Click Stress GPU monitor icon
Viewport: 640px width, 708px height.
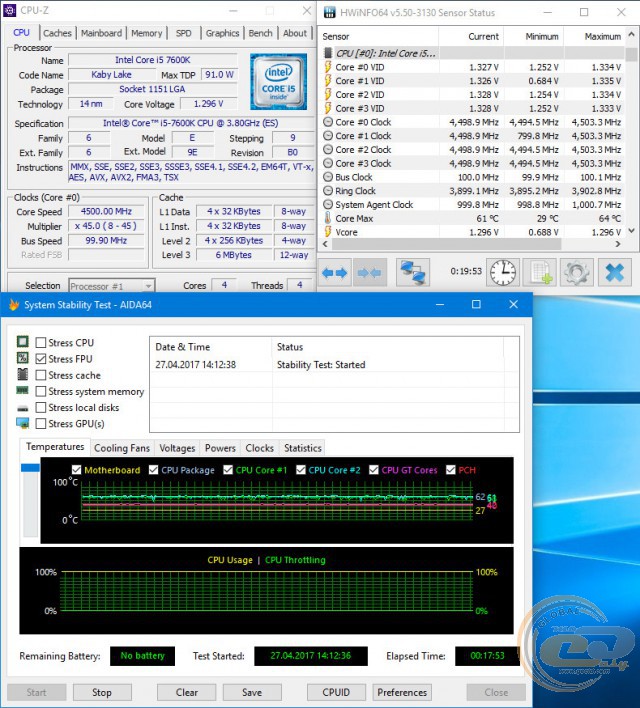[x=23, y=423]
